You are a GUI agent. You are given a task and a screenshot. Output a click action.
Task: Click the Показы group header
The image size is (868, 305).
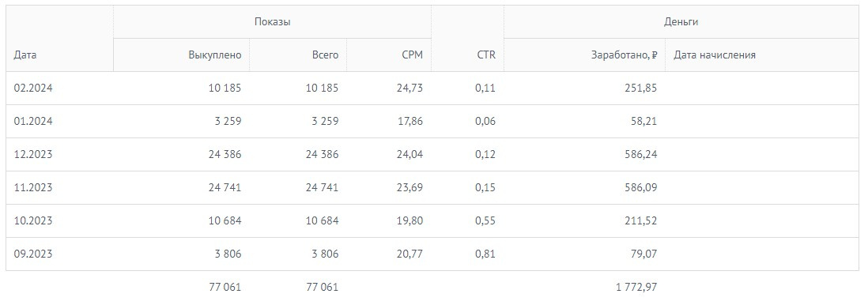tap(273, 22)
